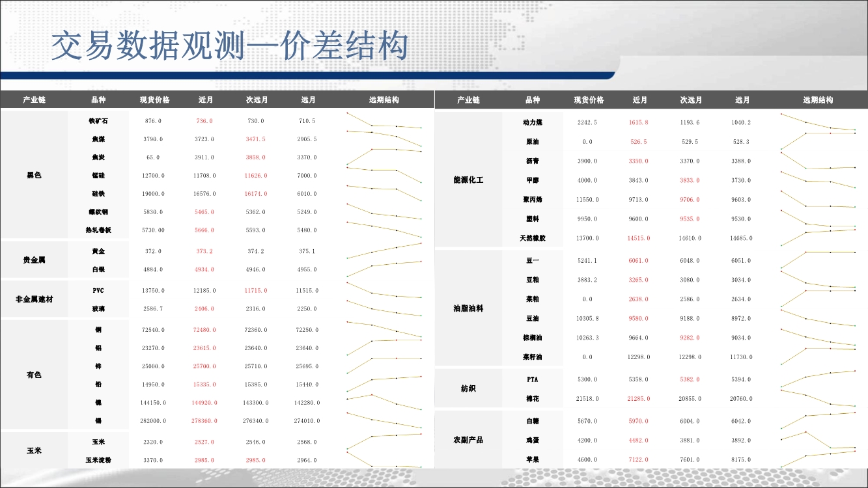The width and height of the screenshot is (868, 488).
Task: Click 铁矿石 spot price 876.0
Action: [153, 121]
